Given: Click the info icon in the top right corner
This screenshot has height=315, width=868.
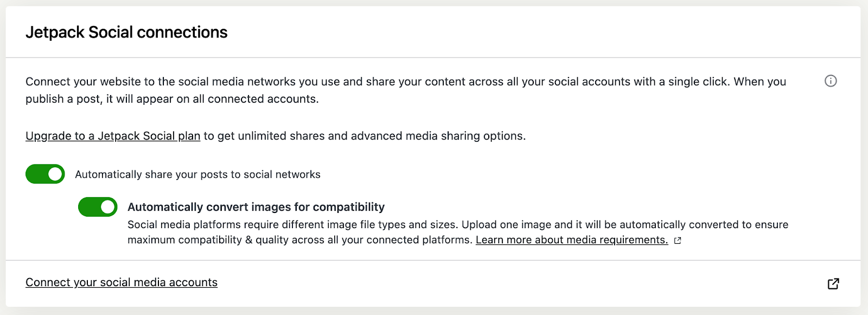Looking at the screenshot, I should [830, 81].
